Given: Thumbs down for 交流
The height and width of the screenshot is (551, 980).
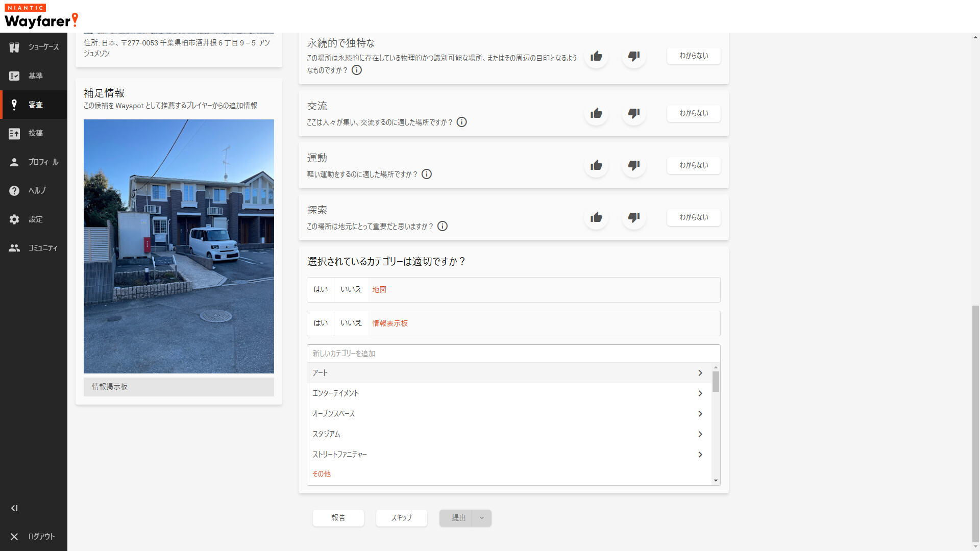Looking at the screenshot, I should [634, 113].
